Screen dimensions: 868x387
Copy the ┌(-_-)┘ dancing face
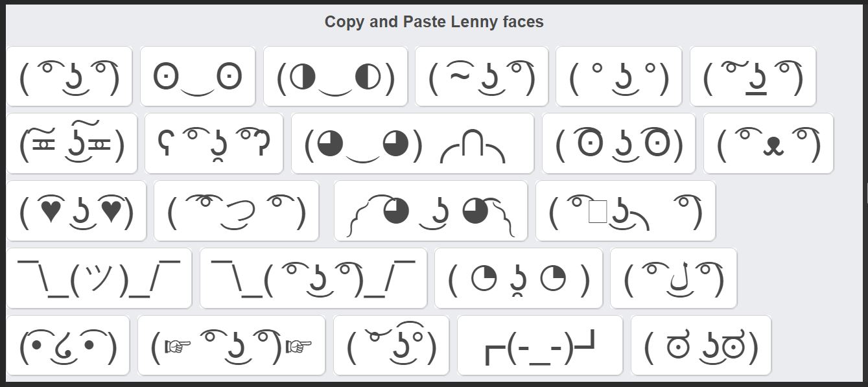coord(540,346)
